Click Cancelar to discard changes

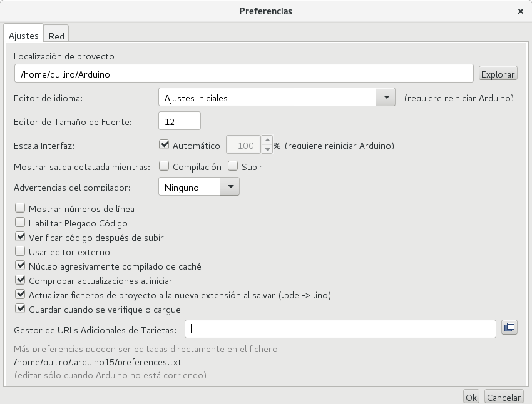tap(503, 396)
